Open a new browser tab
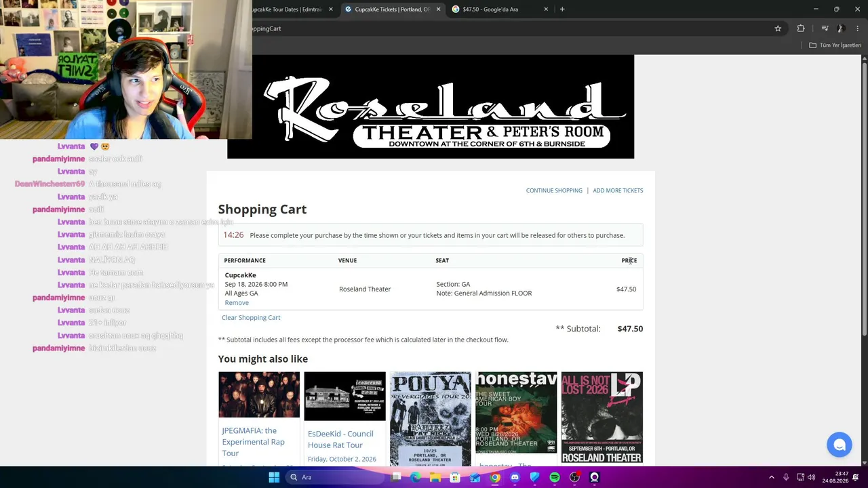Image resolution: width=868 pixels, height=488 pixels. (562, 9)
